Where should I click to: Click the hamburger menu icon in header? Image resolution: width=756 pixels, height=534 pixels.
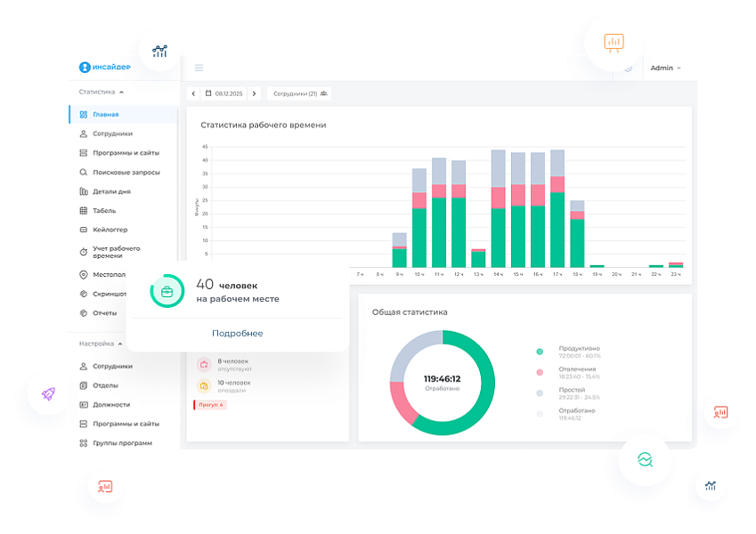click(x=199, y=68)
